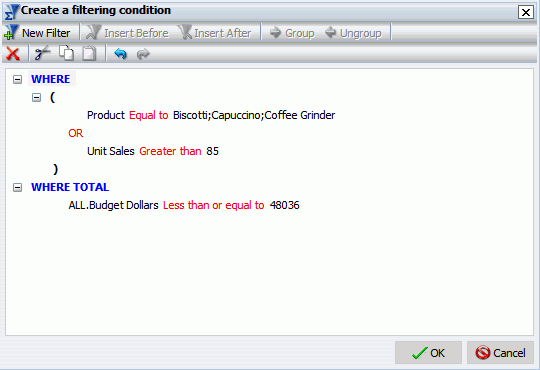
Task: Click the value 48036
Action: [284, 205]
